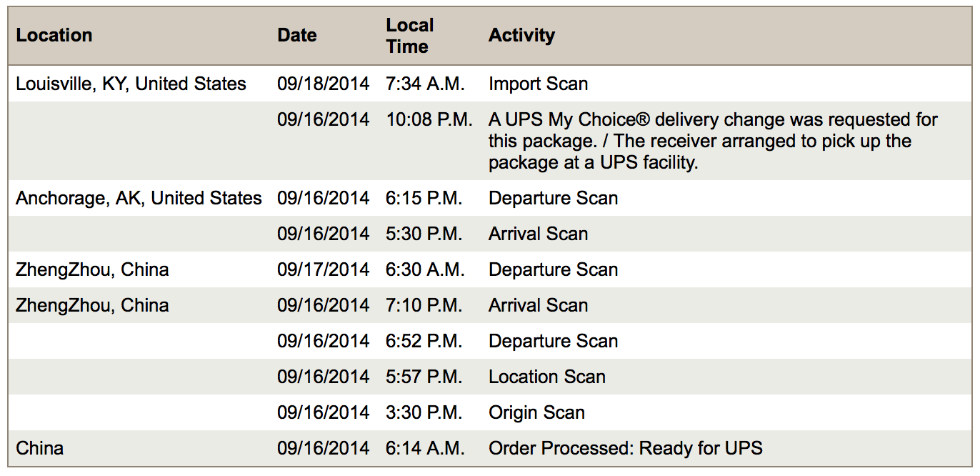Select the 7:34 A.M. time entry
980x476 pixels.
(425, 84)
